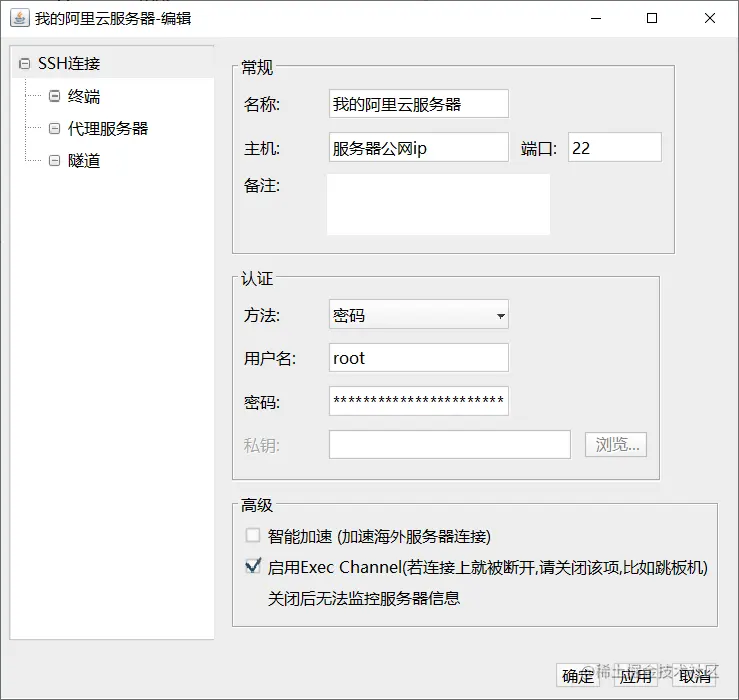Click the 端口 field showing 22
The height and width of the screenshot is (700, 739).
[615, 148]
